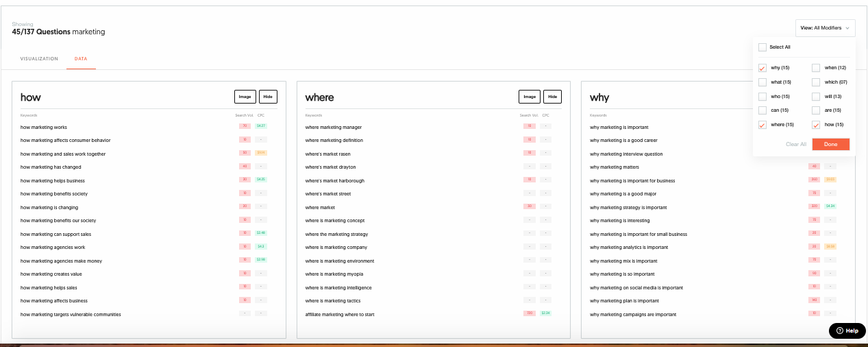868x347 pixels.
Task: Select the Data tab
Action: 81,59
